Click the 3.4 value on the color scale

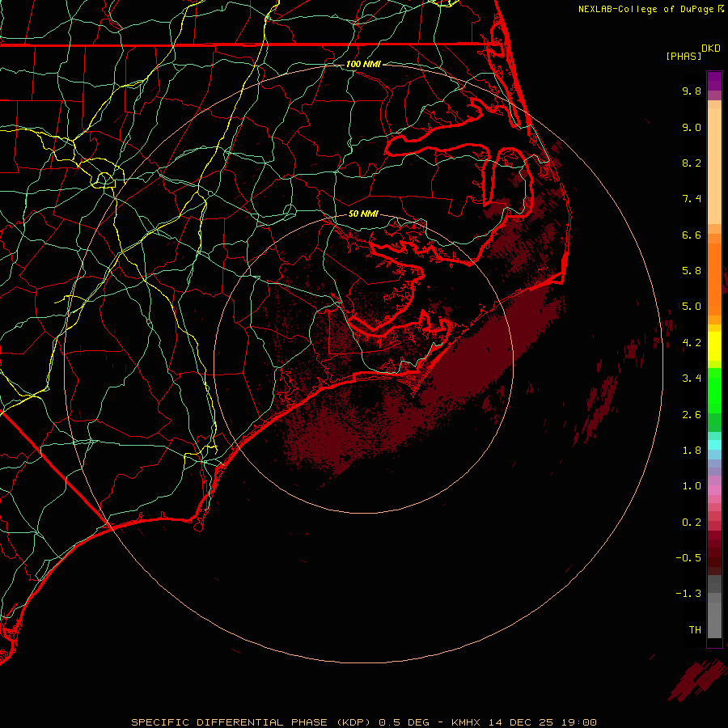[692, 379]
